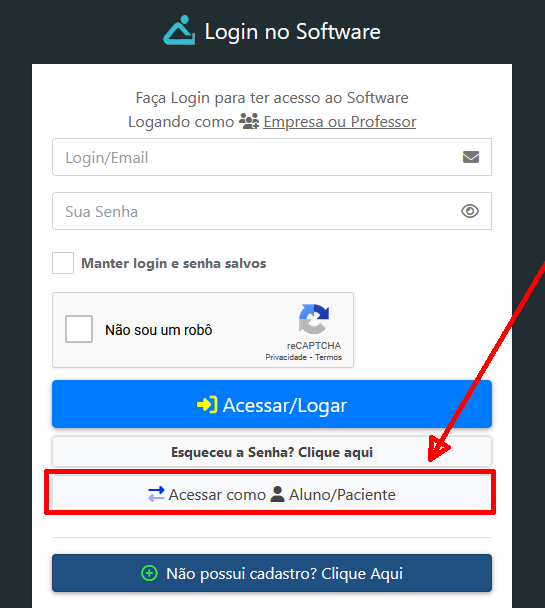Switch to Acessar como Aluno/Paciente
This screenshot has height=608, width=545.
point(272,494)
